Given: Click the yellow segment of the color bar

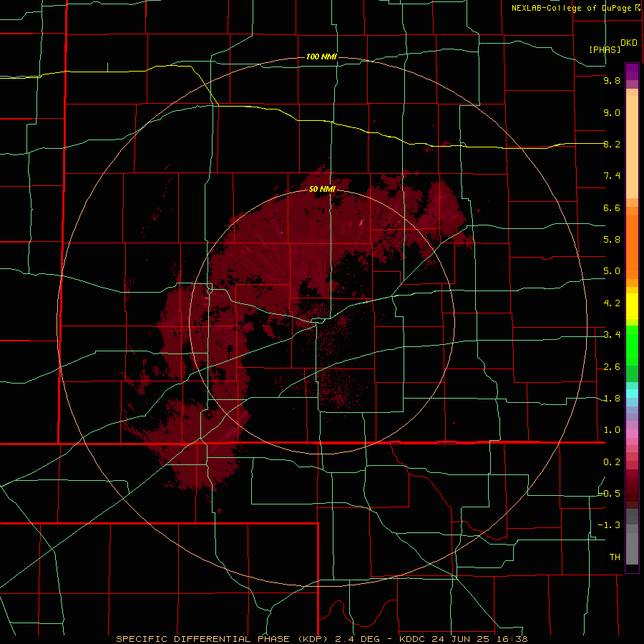Looking at the screenshot, I should point(632,306).
